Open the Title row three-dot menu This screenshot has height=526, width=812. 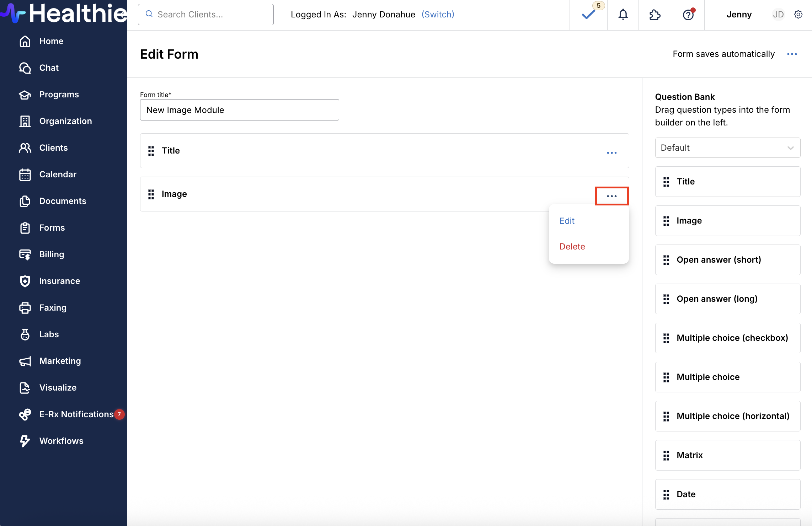point(611,153)
